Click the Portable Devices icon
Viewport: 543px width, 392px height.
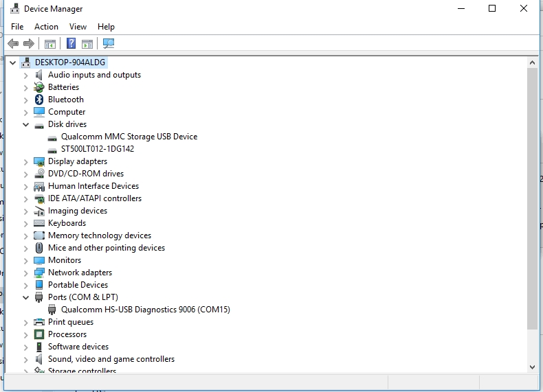point(39,285)
